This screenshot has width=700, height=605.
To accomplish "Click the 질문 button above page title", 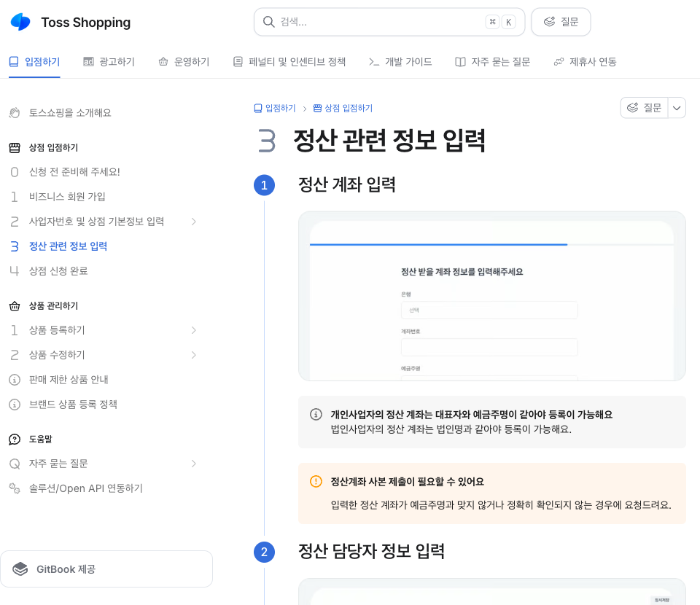I will click(x=644, y=108).
